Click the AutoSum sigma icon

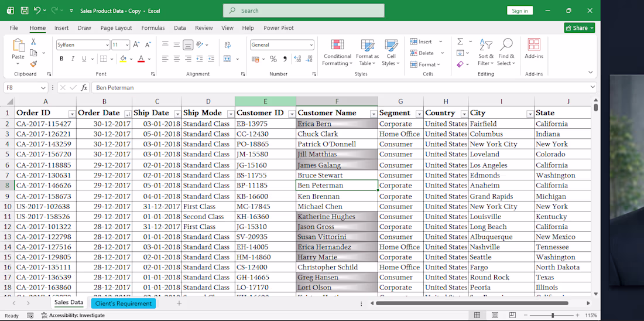(460, 42)
